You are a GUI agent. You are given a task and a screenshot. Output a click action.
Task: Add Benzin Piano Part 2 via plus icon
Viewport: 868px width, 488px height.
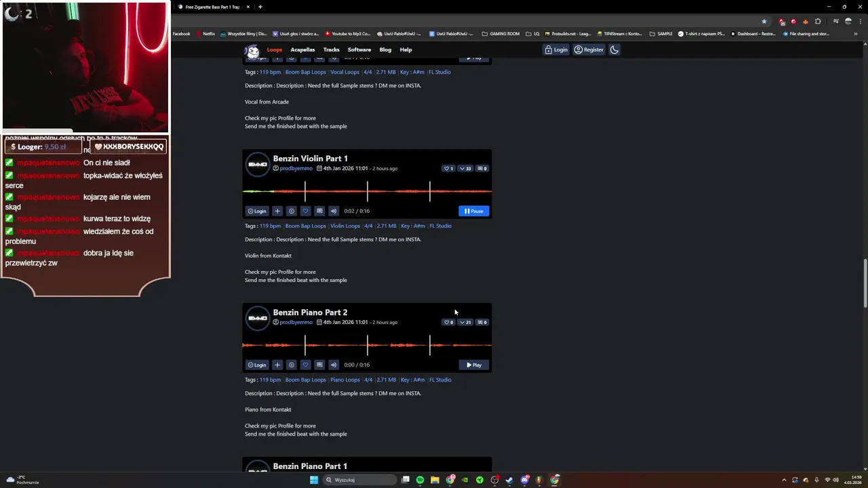(x=277, y=365)
